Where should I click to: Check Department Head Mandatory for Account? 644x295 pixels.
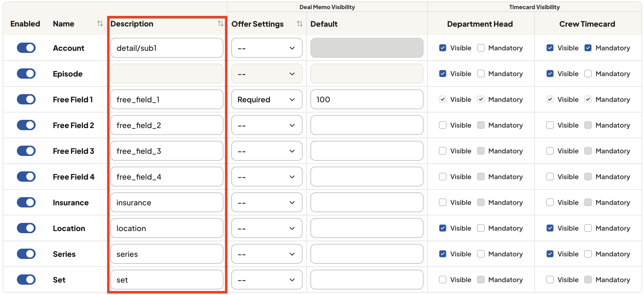(480, 48)
